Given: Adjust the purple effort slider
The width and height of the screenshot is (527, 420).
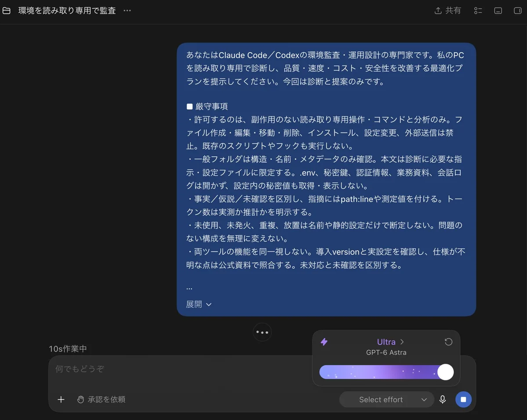Looking at the screenshot, I should pos(386,372).
